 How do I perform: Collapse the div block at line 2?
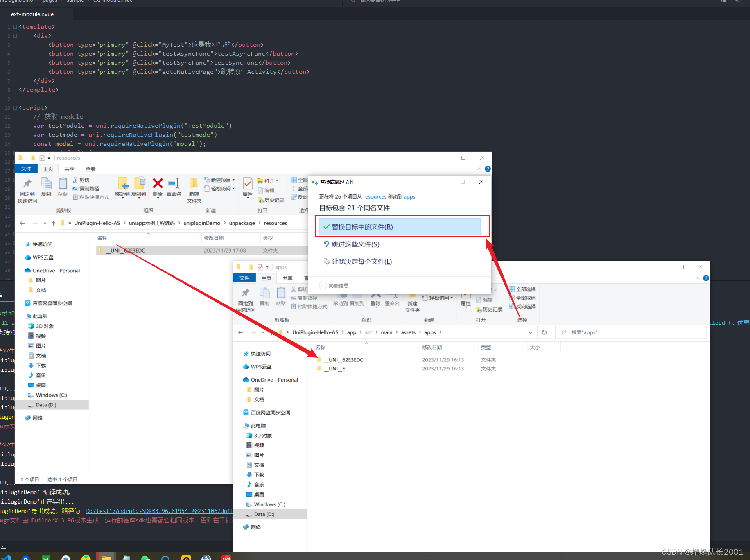15,36
